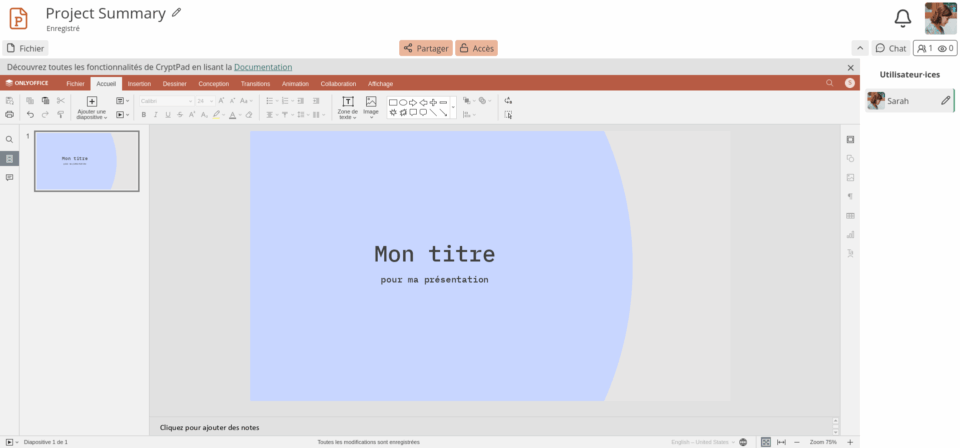Screen dimensions: 960x448
Task: Expand the shapes gallery dropdown arrow
Action: click(453, 108)
